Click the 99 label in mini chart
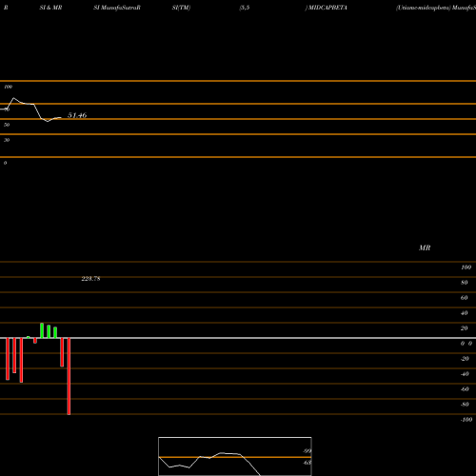The height and width of the screenshot is (476, 476). 307,451
